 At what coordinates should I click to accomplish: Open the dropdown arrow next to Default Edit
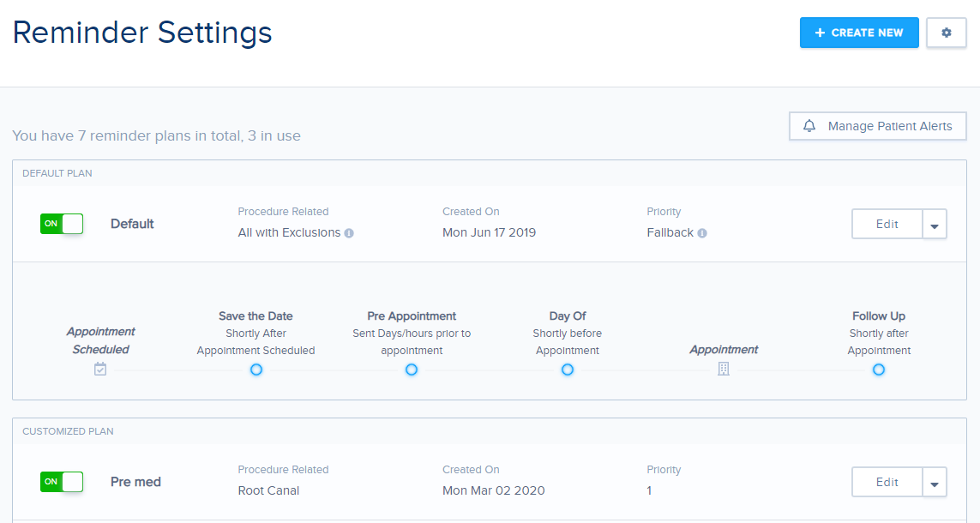(935, 225)
